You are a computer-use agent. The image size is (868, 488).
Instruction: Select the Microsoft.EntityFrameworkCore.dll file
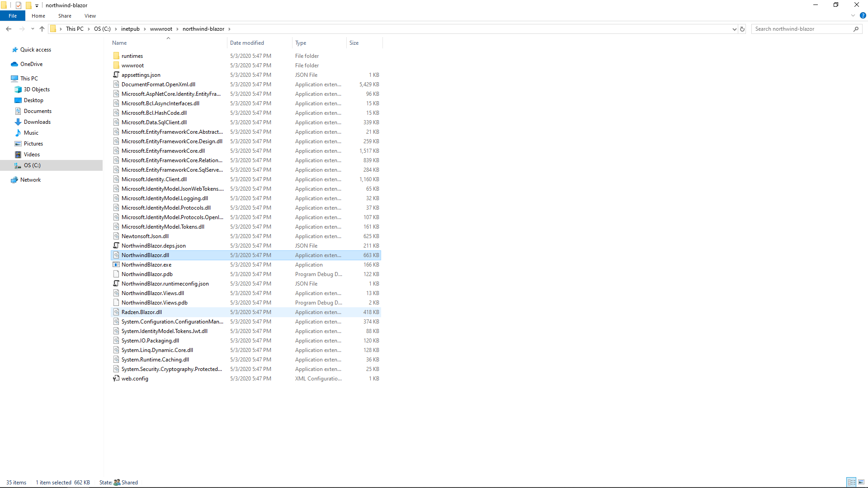tap(246, 151)
